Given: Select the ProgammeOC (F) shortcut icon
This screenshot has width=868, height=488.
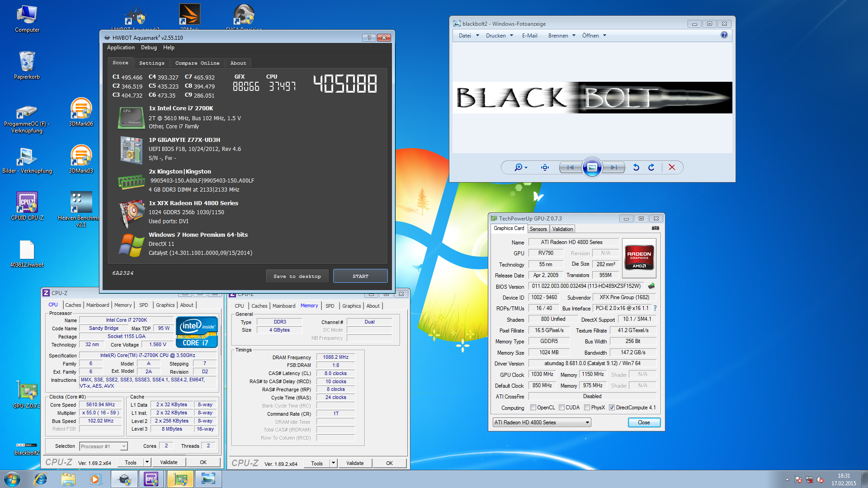Looking at the screenshot, I should point(27,119).
